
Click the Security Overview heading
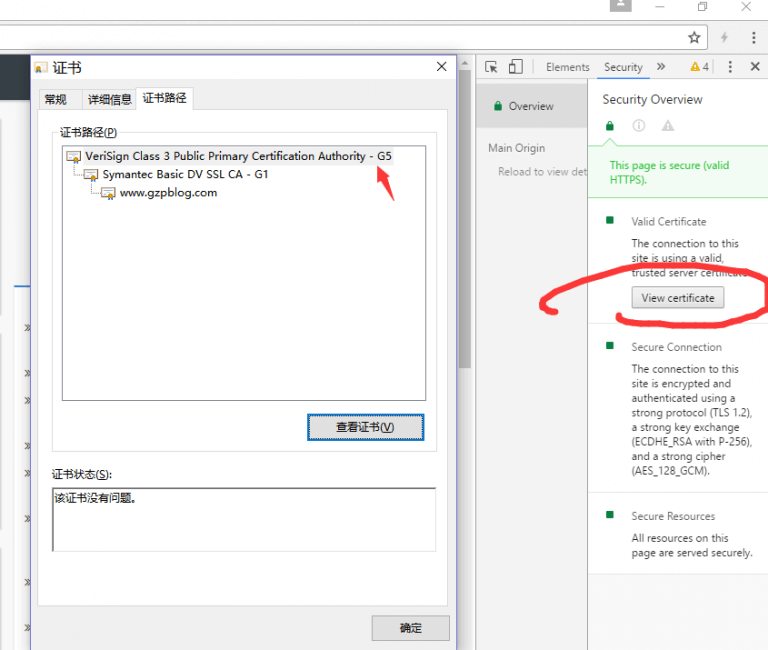click(652, 99)
